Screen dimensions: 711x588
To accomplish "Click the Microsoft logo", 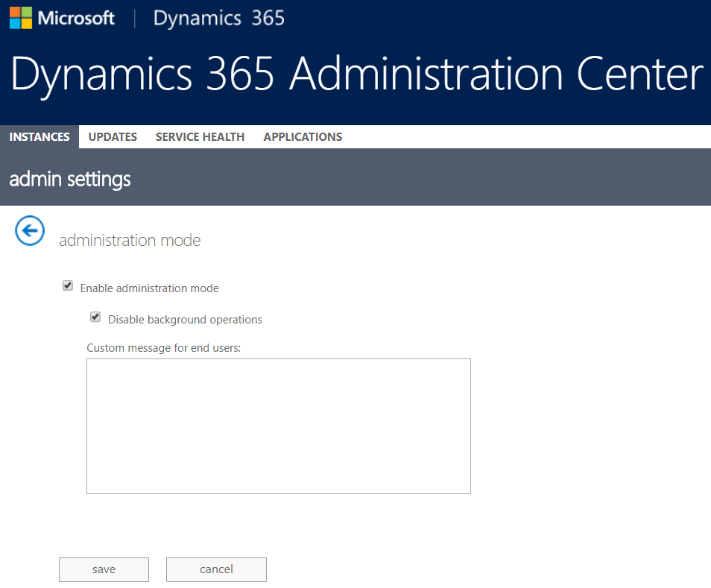I will [62, 18].
